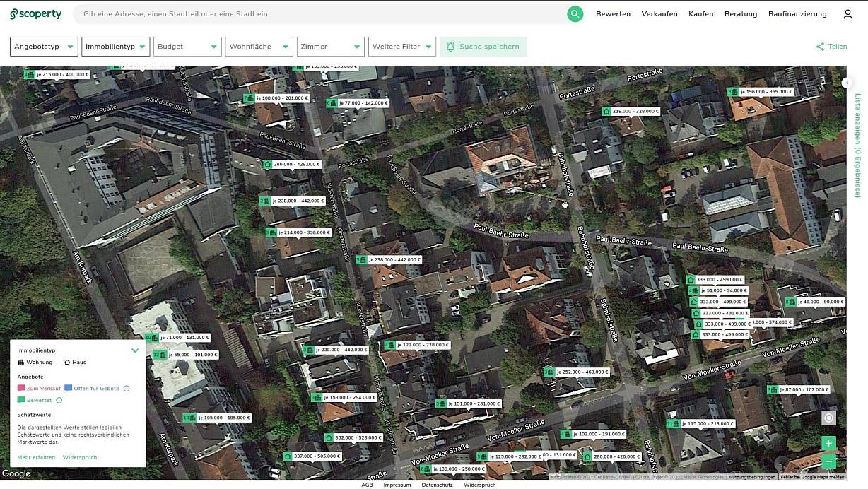Open info icon next to Offen für Gebote
Screen dimensions: 868x489
point(127,388)
